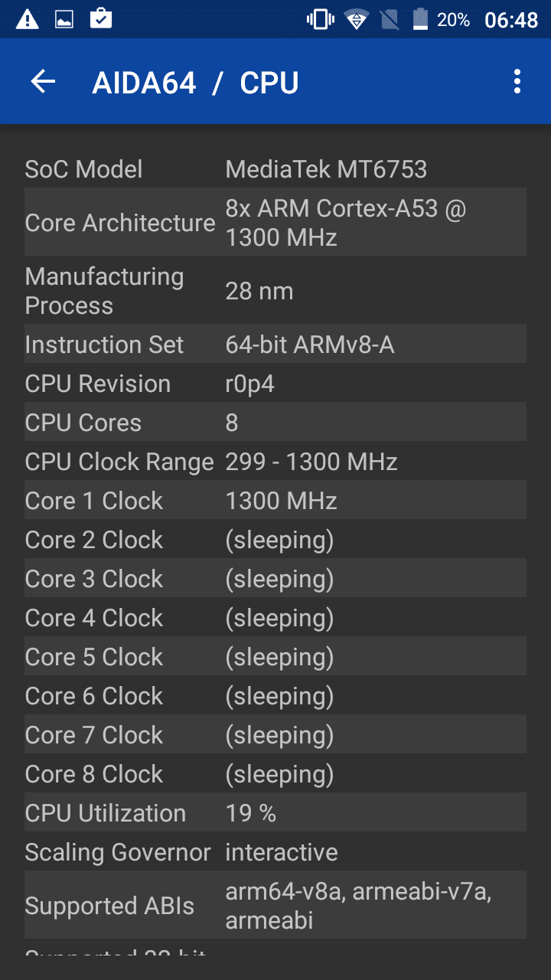
Task: Tap the Manufacturing Process row
Action: pyautogui.click(x=275, y=291)
